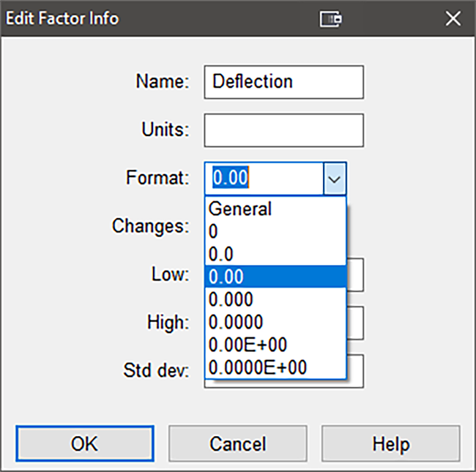Click the Format combo box text area
The width and height of the screenshot is (476, 472).
(x=264, y=179)
